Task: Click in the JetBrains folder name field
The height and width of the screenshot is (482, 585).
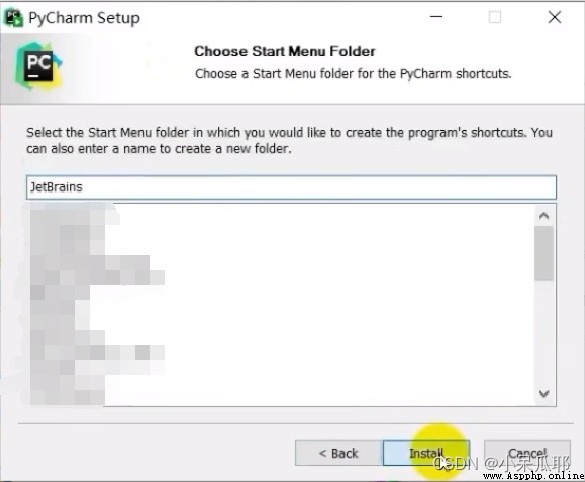Action: coord(291,187)
